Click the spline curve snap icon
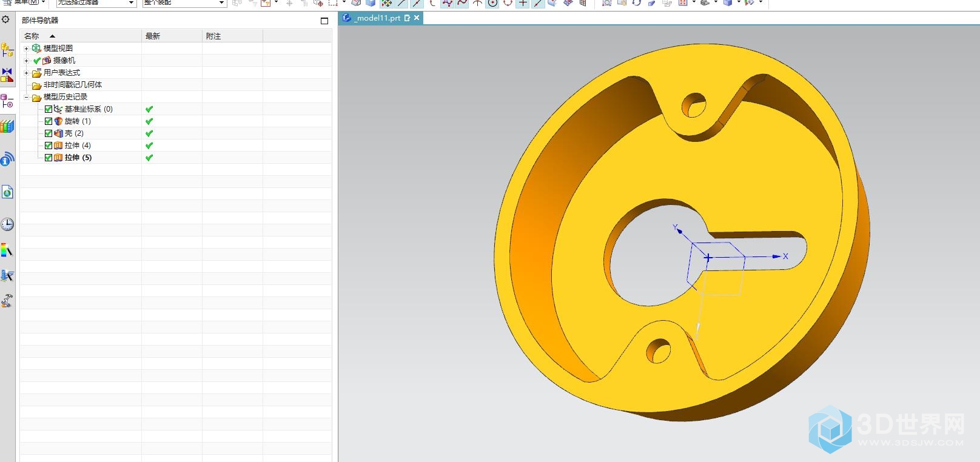 click(x=462, y=3)
